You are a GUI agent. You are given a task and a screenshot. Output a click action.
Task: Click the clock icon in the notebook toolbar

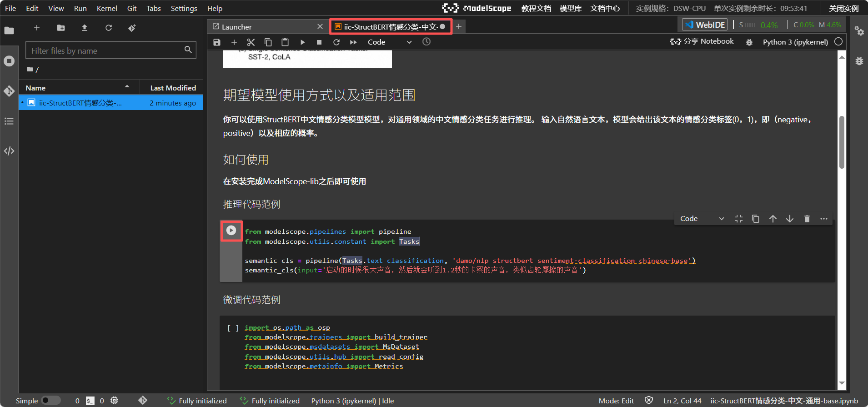[x=426, y=42]
